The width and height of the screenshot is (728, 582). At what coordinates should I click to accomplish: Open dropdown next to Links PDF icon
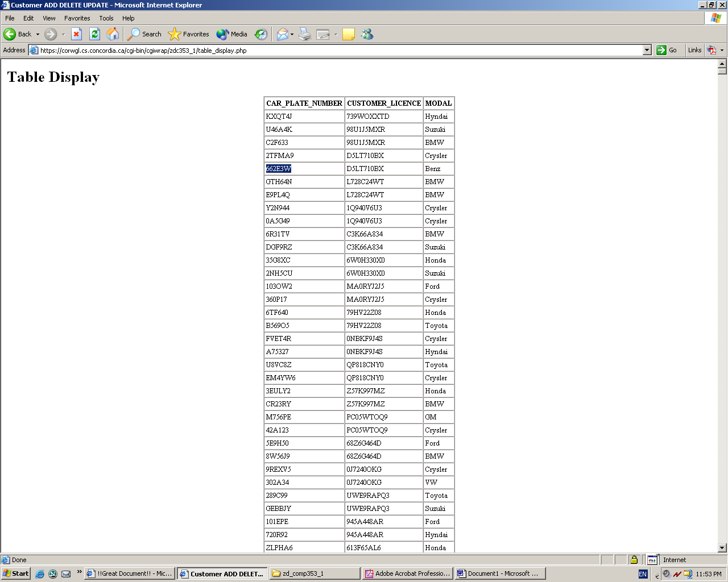click(722, 50)
